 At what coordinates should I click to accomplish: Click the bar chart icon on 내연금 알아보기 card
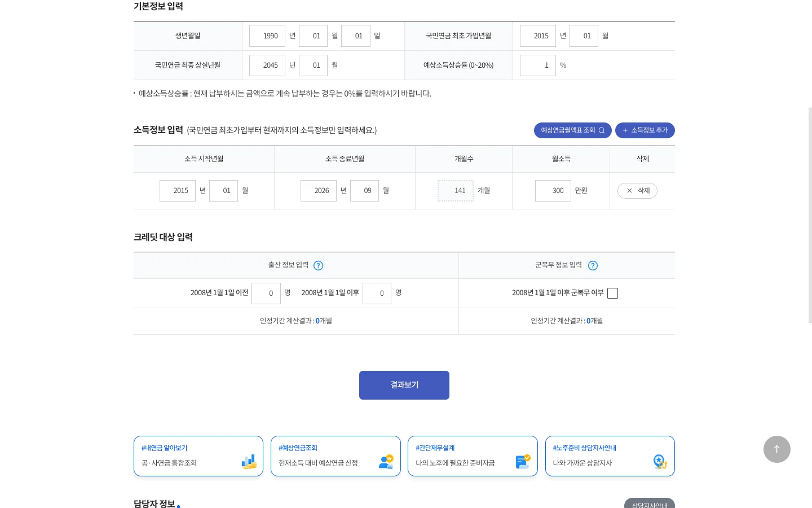coord(249,462)
